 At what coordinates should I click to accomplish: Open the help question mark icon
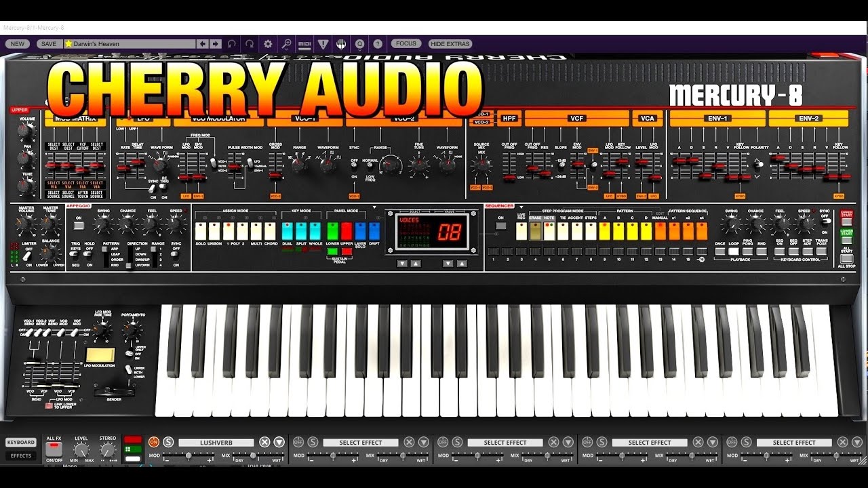coord(378,44)
